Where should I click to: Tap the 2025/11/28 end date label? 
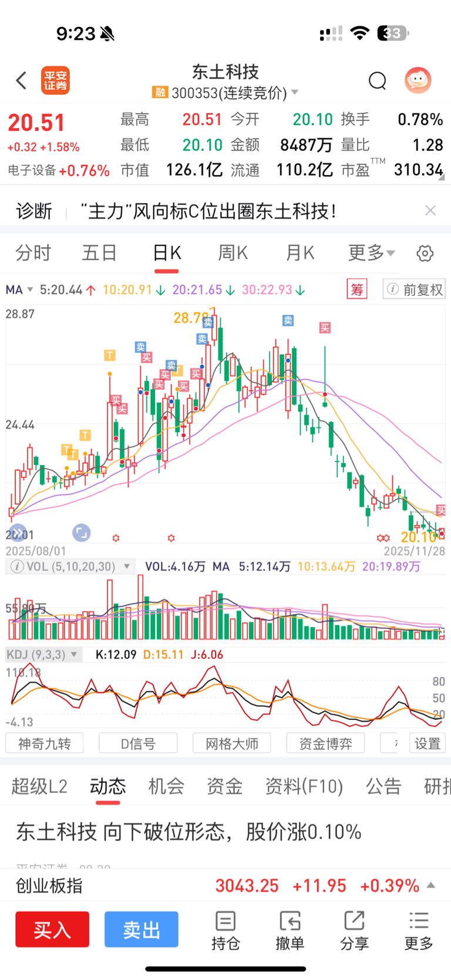click(x=415, y=551)
